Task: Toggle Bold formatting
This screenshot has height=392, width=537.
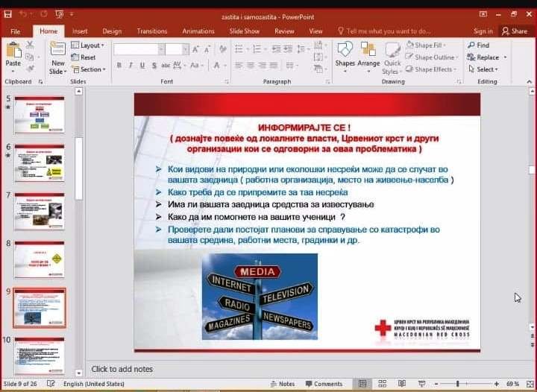Action: point(119,66)
